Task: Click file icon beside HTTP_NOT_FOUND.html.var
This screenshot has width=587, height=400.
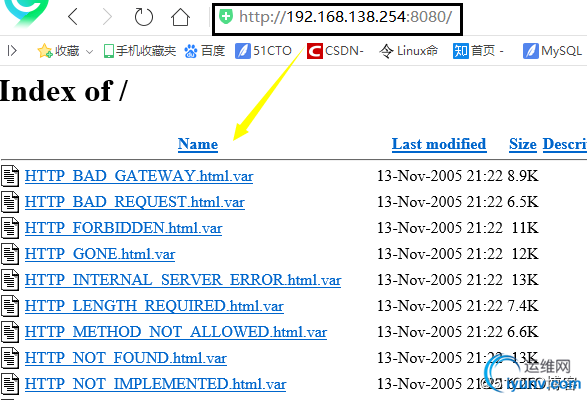Action: coord(10,358)
